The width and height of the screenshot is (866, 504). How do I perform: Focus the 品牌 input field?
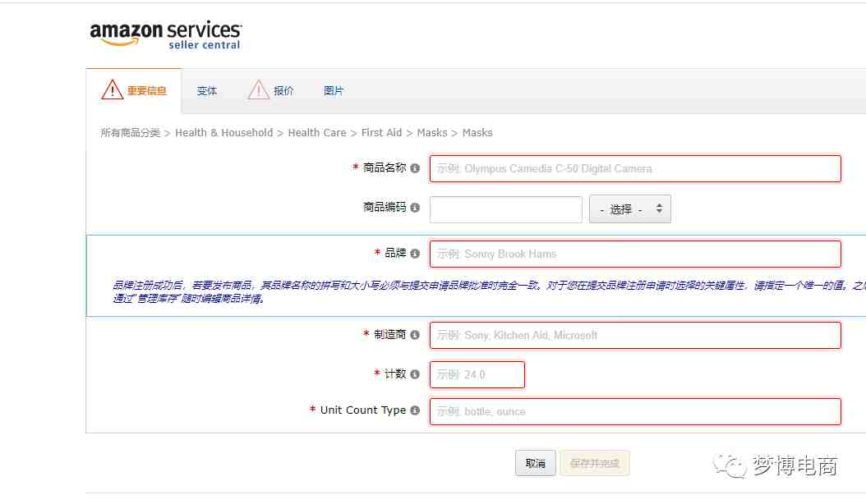(x=635, y=254)
